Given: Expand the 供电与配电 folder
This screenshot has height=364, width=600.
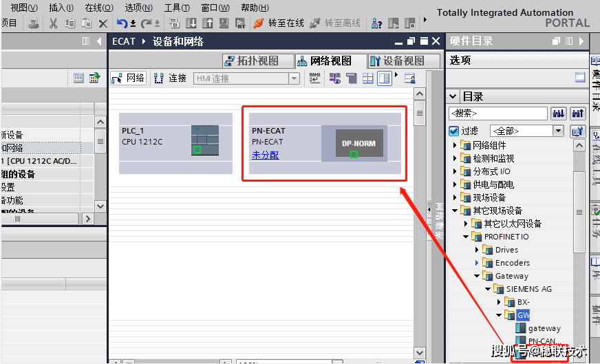Looking at the screenshot, I should (x=455, y=184).
